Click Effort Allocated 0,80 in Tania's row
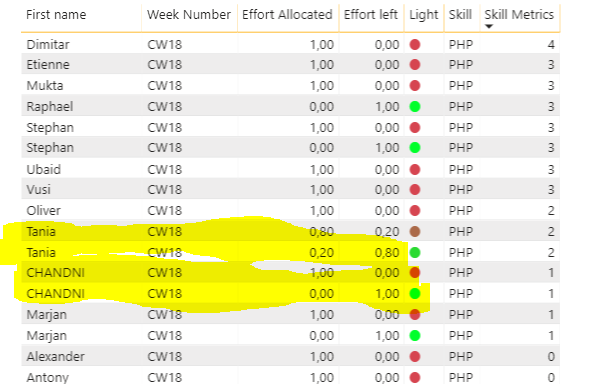The height and width of the screenshot is (384, 598). click(322, 231)
